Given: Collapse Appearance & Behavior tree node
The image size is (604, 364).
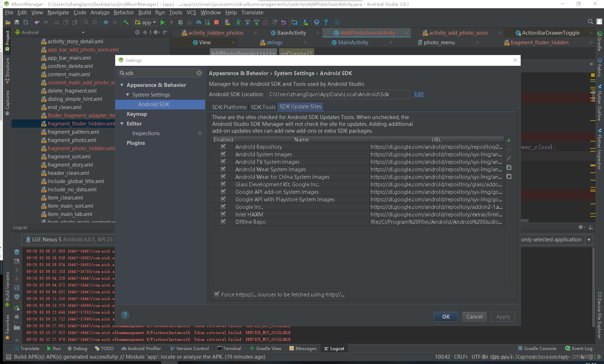Looking at the screenshot, I should [x=122, y=85].
